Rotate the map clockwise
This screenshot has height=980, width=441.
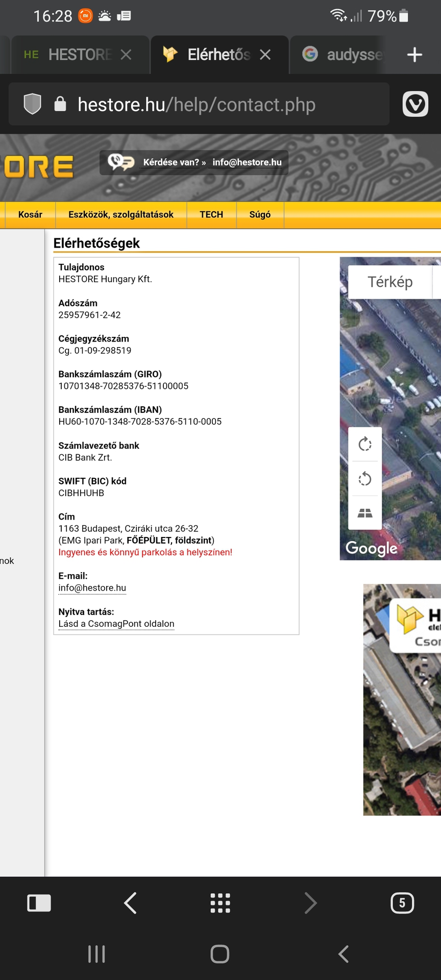pos(365,444)
